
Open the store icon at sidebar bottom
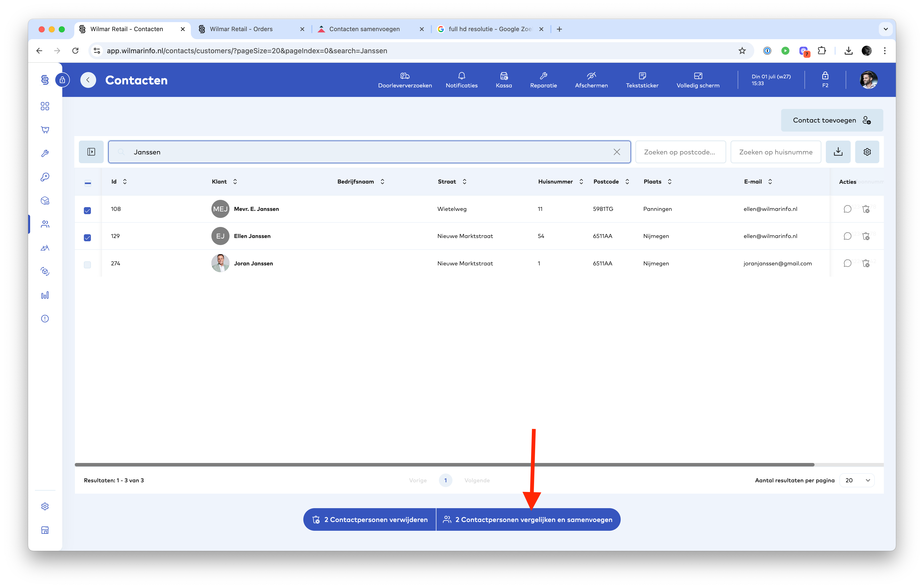[x=45, y=530]
